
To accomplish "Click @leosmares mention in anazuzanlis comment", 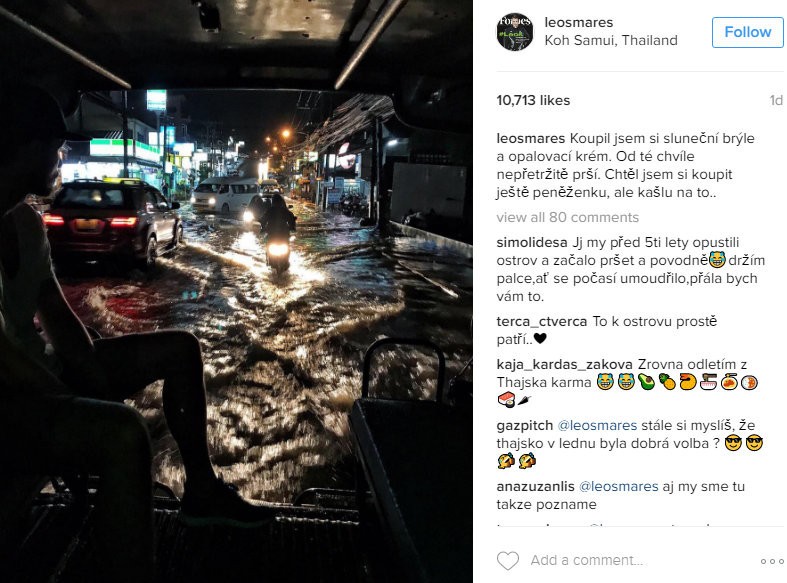I will (x=618, y=487).
